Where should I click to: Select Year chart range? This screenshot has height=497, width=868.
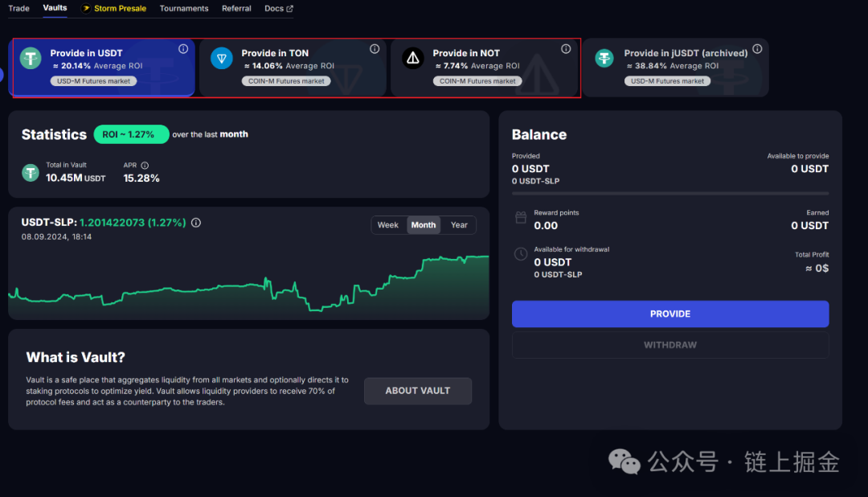459,225
